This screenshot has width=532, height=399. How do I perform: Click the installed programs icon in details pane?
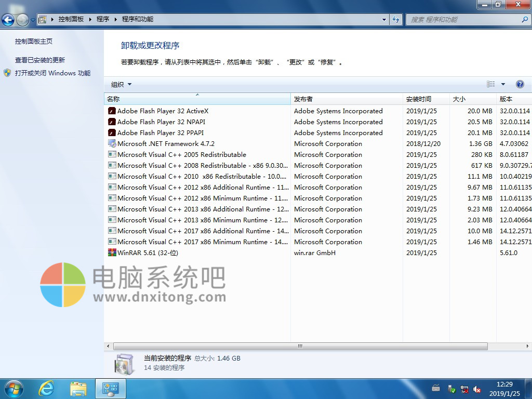pos(124,364)
